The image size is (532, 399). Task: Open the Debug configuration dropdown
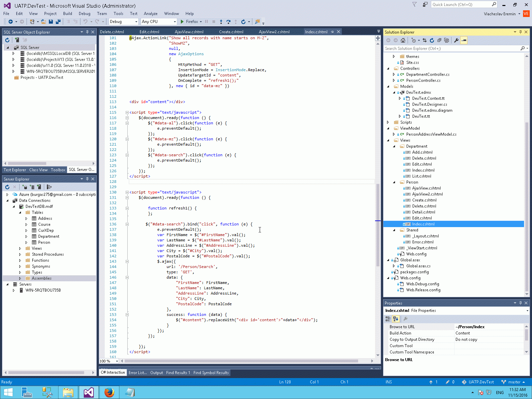pyautogui.click(x=136, y=22)
